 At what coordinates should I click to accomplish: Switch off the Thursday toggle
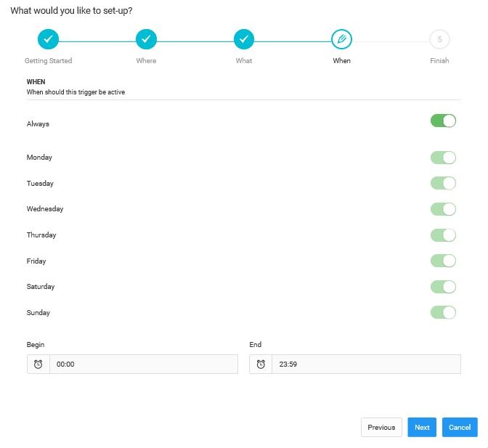(x=443, y=235)
